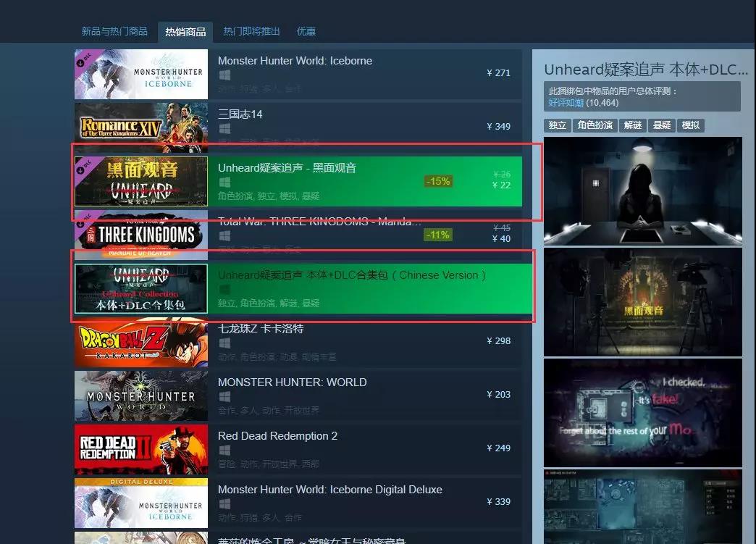This screenshot has height=544, width=756.
Task: Click Windows icon in Unheard 黑面观音 row
Action: click(224, 183)
